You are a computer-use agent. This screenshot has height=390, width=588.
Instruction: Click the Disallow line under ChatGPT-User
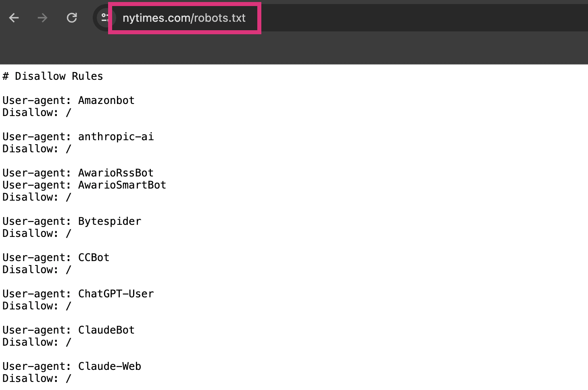click(x=37, y=306)
